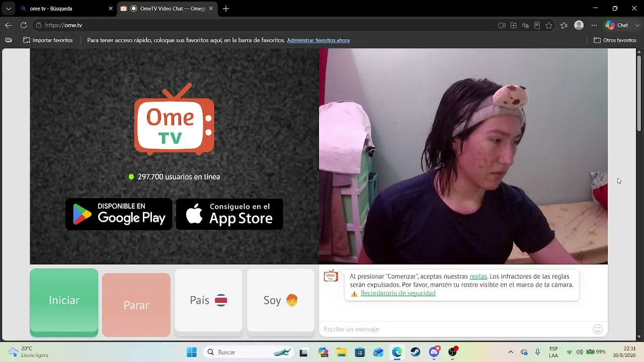Screen dimensions: 644x362
Task: Go back to the previous page
Action: [x=9, y=25]
